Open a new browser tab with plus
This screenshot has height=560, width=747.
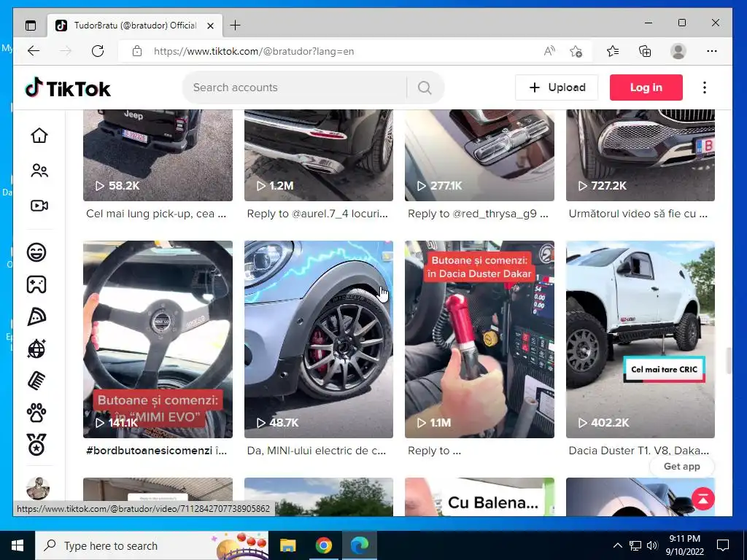(x=236, y=26)
